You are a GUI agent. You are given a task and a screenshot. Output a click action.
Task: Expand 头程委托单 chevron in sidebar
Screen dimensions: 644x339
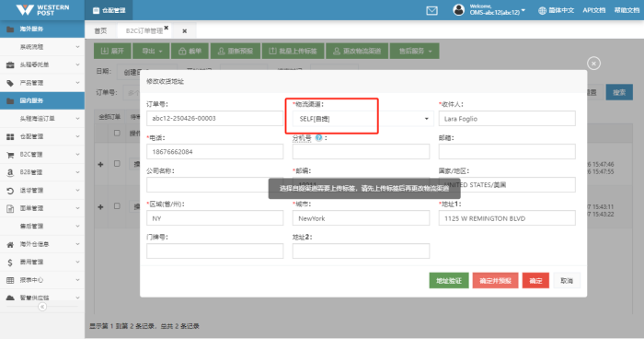(77, 65)
